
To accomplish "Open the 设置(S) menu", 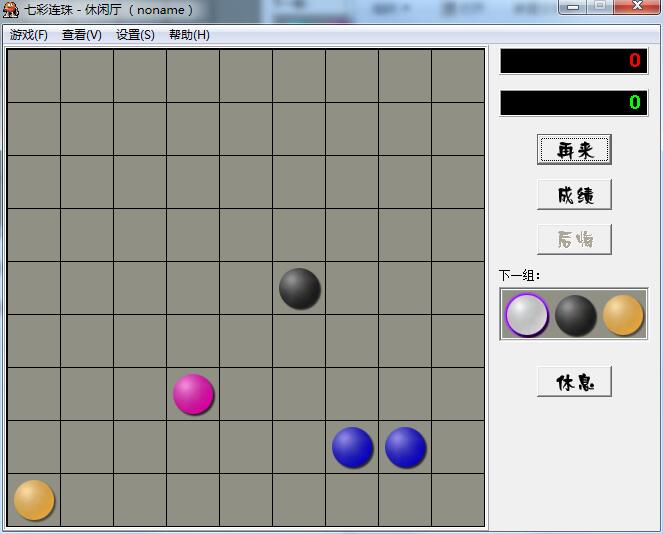I will point(135,35).
